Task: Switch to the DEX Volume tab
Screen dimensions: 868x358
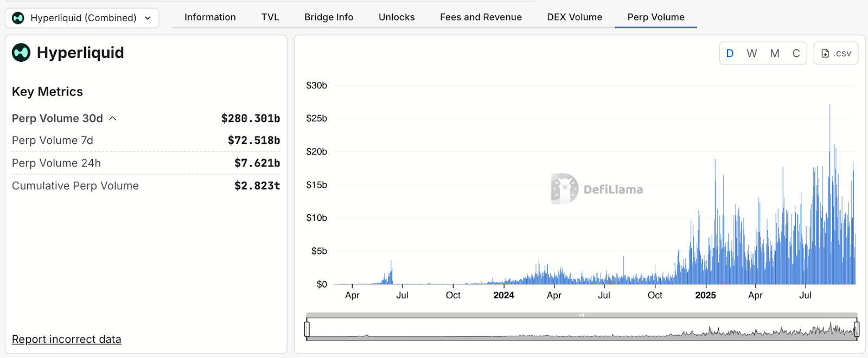Action: [x=575, y=17]
